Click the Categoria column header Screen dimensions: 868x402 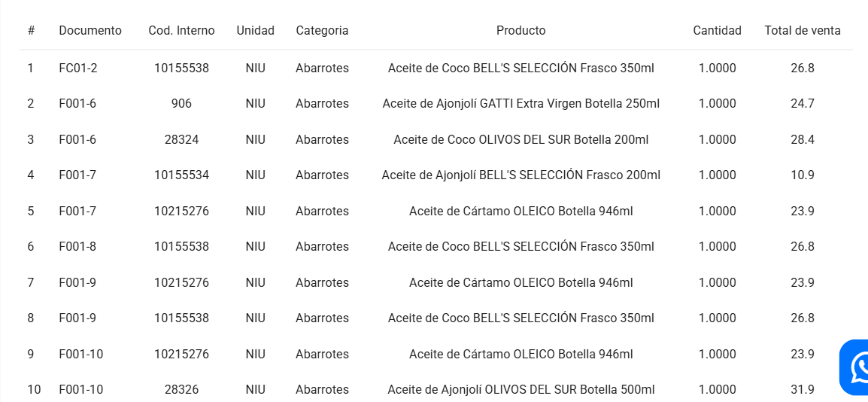(322, 31)
